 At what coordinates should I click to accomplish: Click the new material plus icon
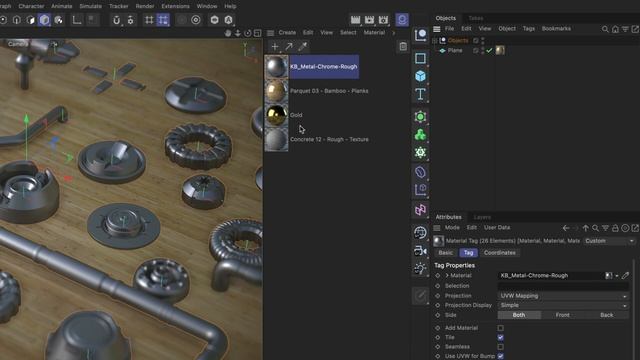point(275,47)
